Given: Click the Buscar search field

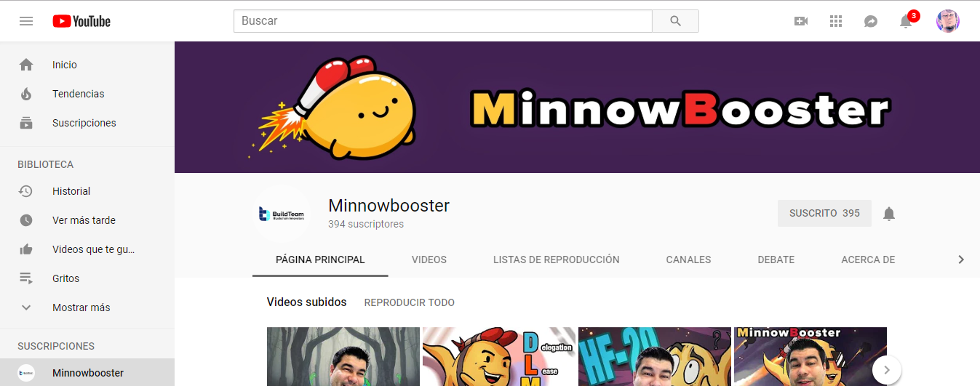Looking at the screenshot, I should [x=443, y=21].
